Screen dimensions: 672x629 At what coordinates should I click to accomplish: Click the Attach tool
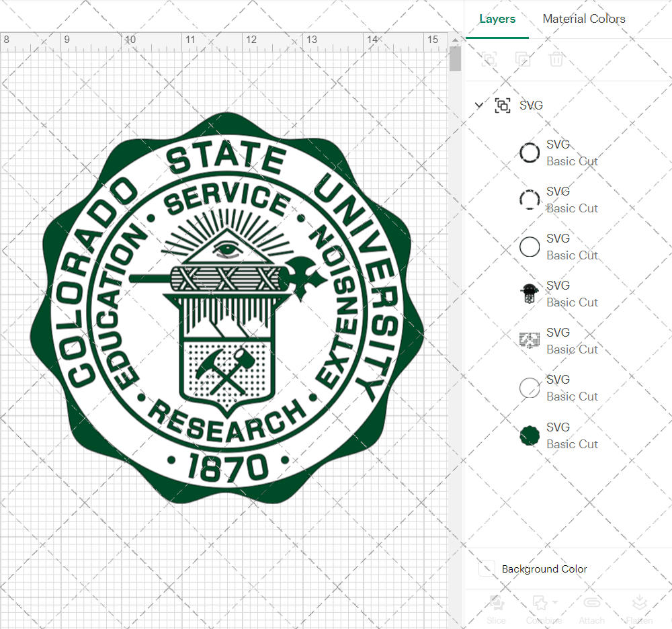(x=591, y=609)
